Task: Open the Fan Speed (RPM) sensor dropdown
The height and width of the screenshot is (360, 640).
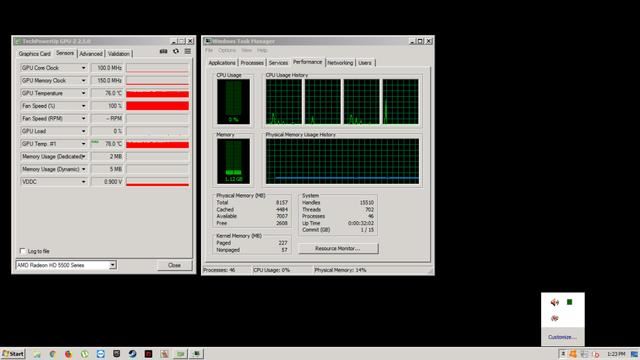Action: pos(83,118)
